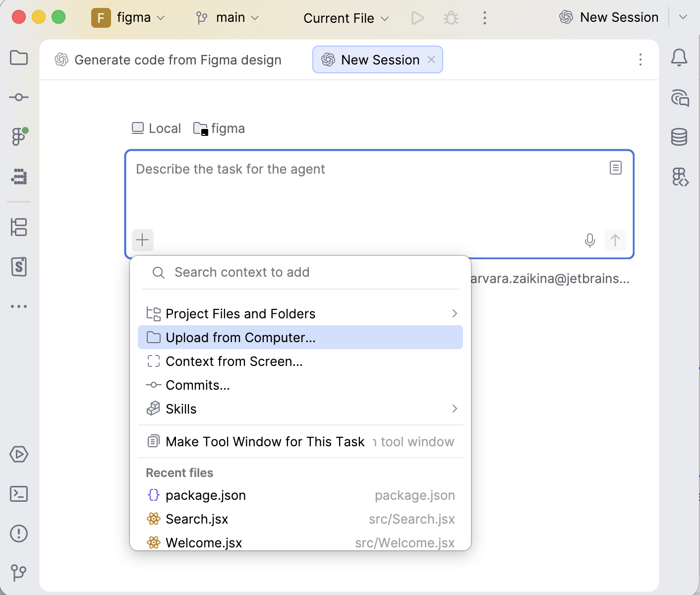Select Context from Screen menu item
The height and width of the screenshot is (595, 700).
pyautogui.click(x=300, y=361)
